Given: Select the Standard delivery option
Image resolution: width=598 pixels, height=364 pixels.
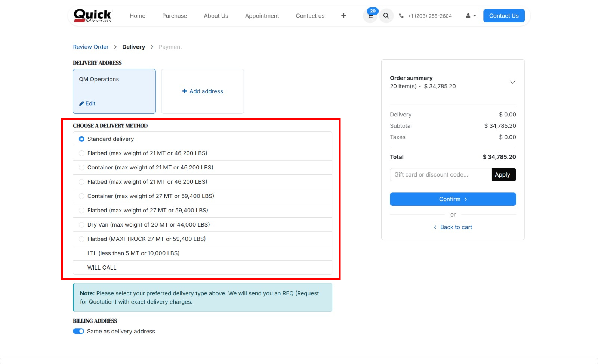Looking at the screenshot, I should point(81,139).
